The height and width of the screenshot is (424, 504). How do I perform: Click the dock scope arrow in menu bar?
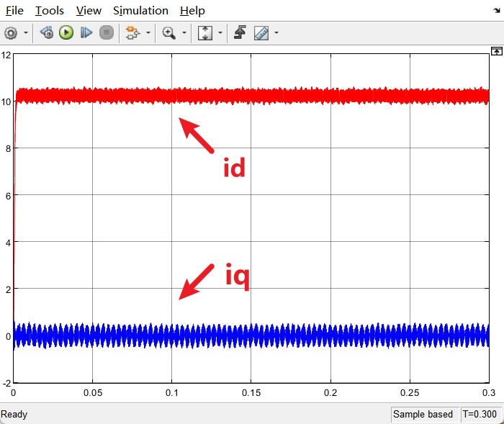click(497, 11)
